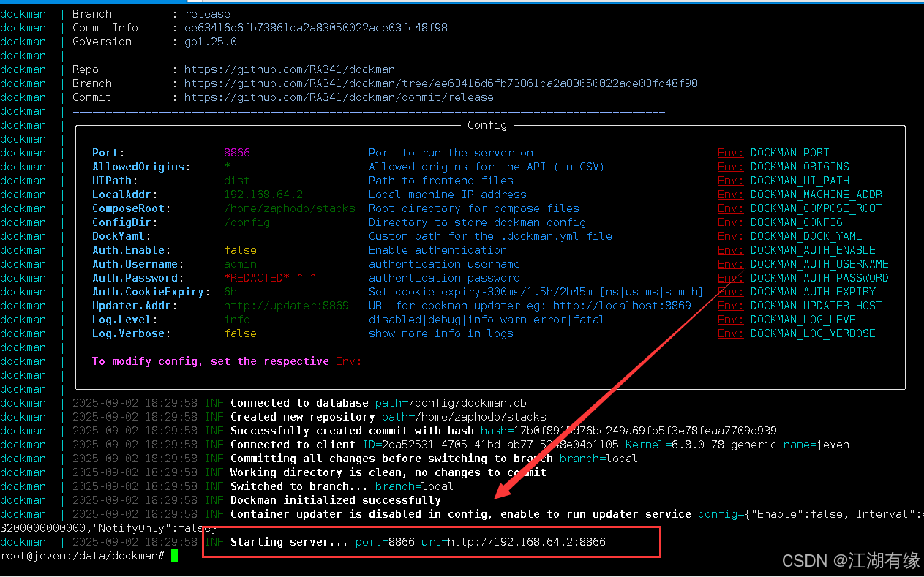
Task: Click the DOCKMAN_CONFIG variable name
Action: coord(797,222)
